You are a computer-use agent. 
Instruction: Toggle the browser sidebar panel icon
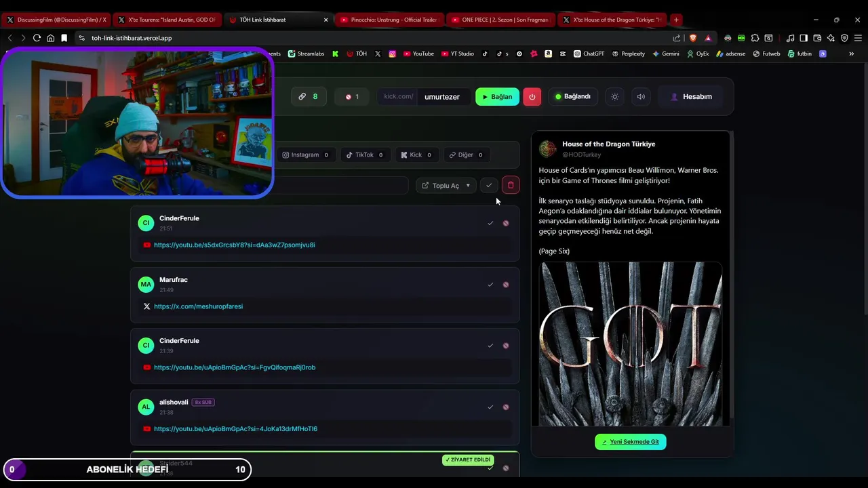[x=804, y=38]
